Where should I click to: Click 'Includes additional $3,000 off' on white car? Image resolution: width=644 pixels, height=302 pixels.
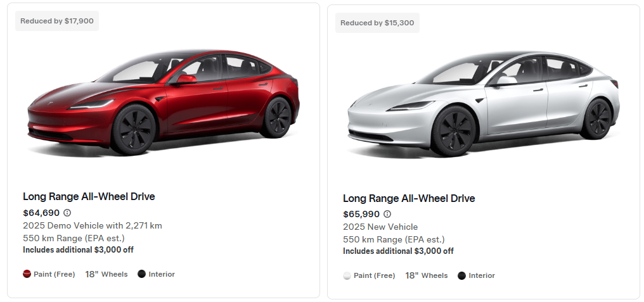coord(398,251)
